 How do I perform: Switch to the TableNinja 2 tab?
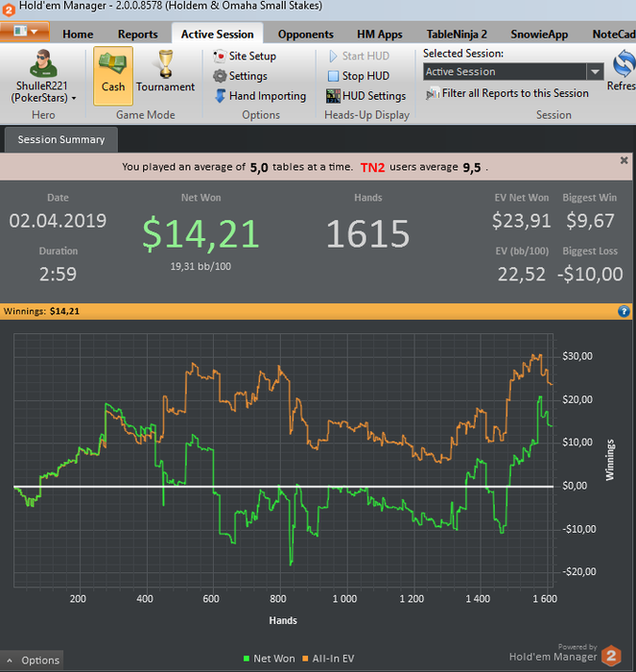coord(457,35)
